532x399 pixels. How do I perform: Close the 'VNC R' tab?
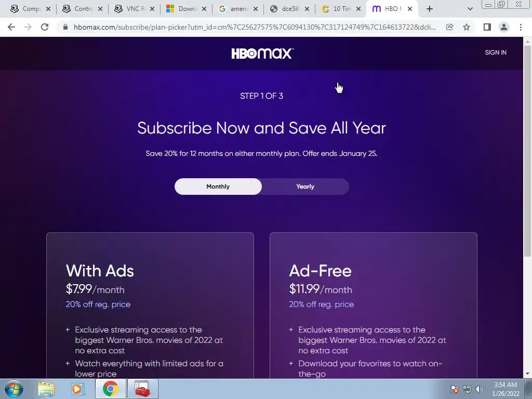tap(152, 9)
